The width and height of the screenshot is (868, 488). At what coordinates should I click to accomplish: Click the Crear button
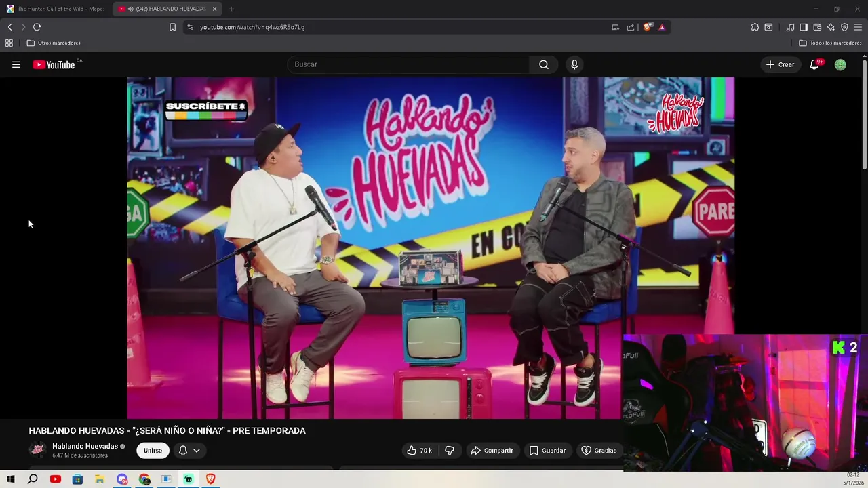780,64
